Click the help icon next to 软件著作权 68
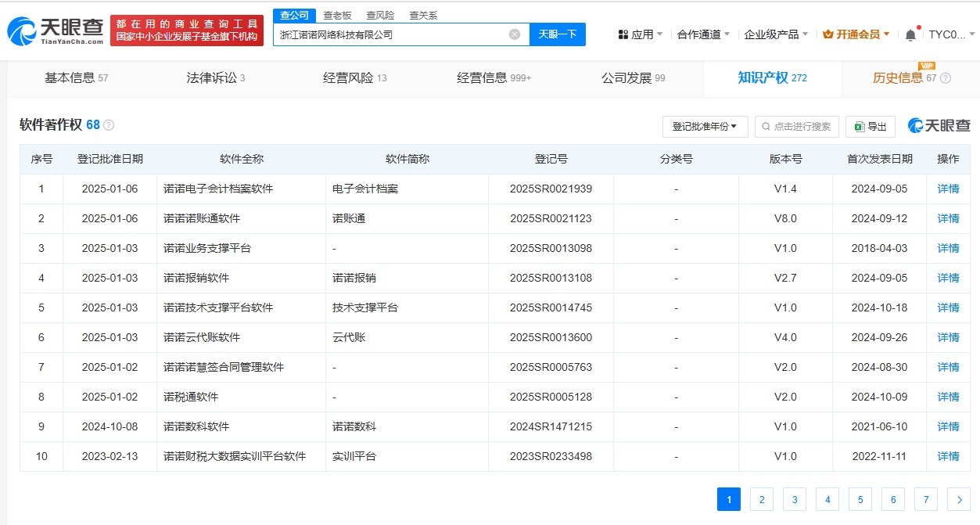The width and height of the screenshot is (980, 525). pos(109,124)
